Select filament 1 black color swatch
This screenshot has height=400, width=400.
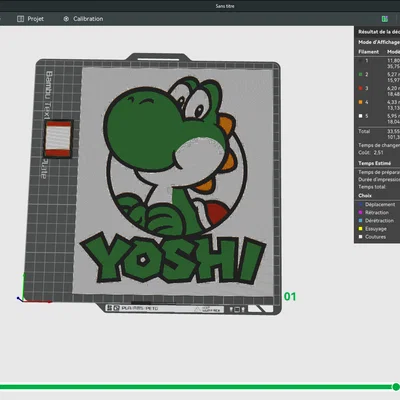coord(360,61)
